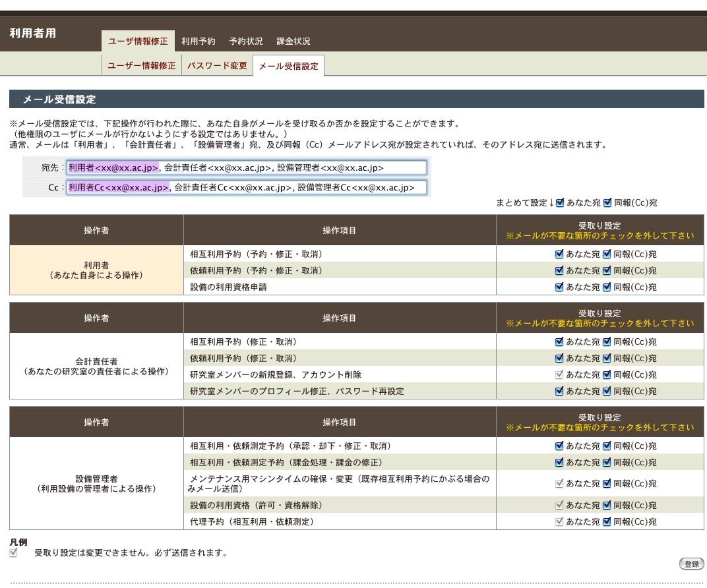Toggle まとめて設定 あなた宛 checkbox

click(561, 203)
